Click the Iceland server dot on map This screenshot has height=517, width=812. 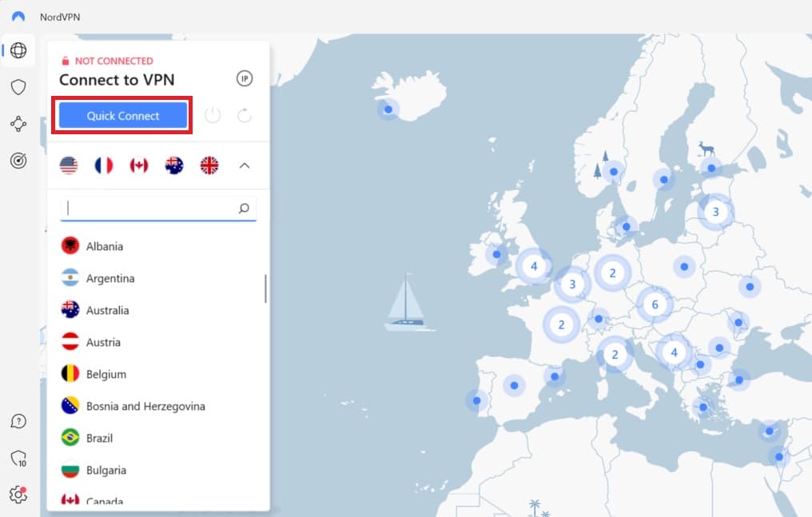click(388, 109)
